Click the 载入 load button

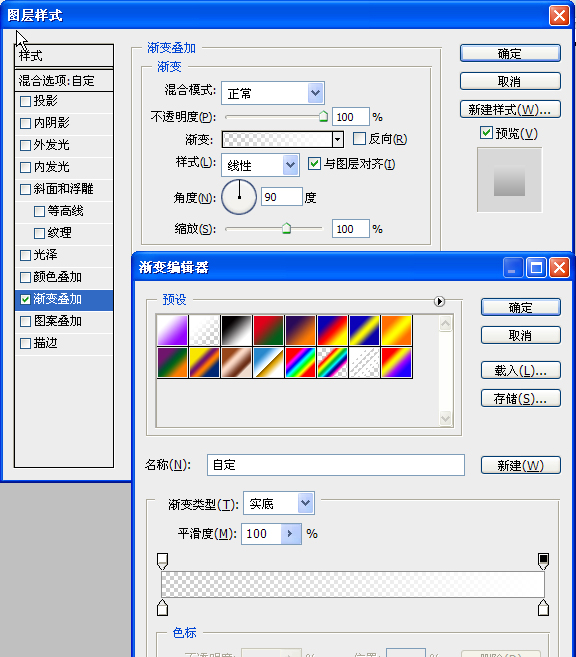coord(521,370)
